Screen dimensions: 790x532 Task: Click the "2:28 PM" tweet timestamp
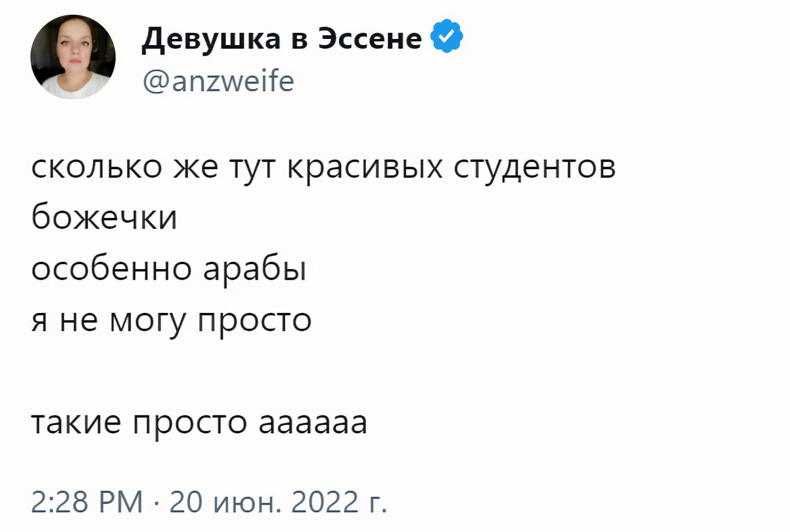point(86,499)
